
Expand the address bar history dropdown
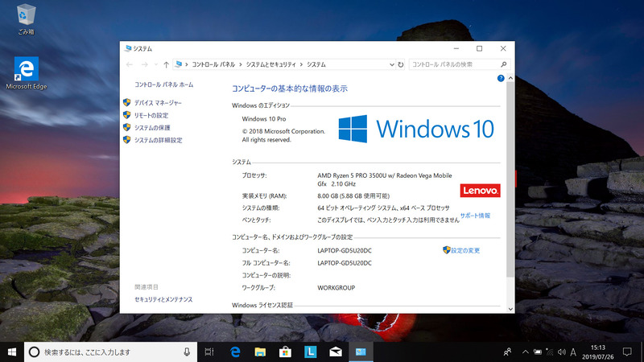391,64
